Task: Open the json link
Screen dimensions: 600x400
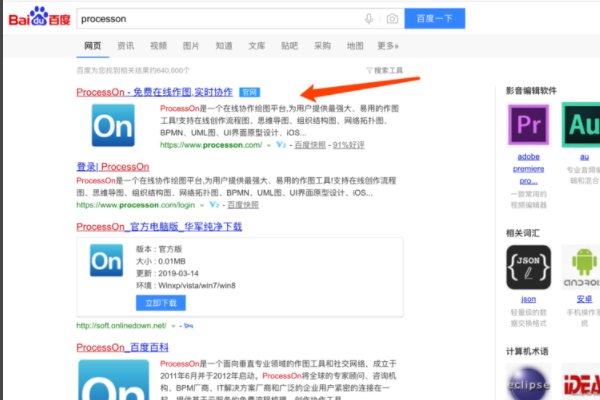Action: tap(528, 299)
